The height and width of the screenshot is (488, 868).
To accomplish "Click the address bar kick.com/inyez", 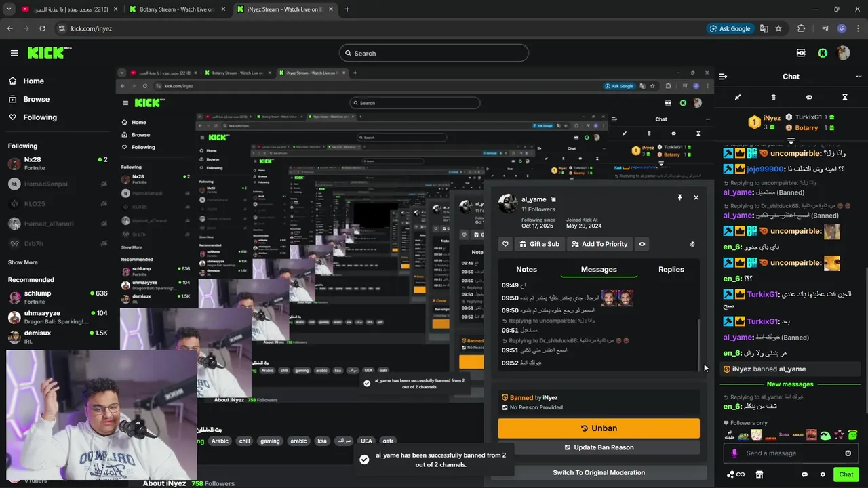I will click(91, 28).
